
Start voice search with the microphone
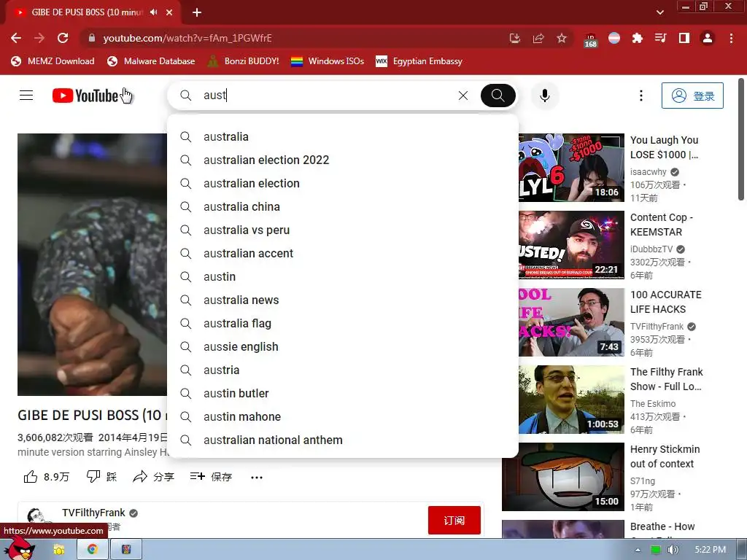544,96
